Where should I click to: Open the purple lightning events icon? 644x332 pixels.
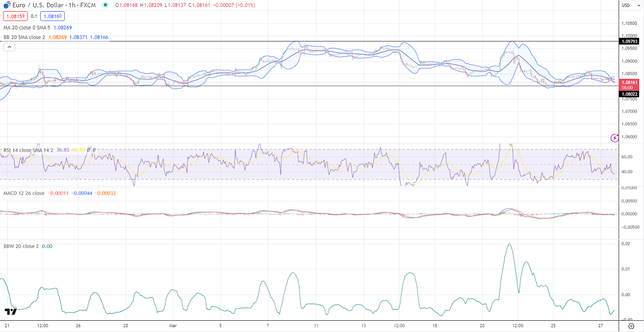[x=615, y=138]
